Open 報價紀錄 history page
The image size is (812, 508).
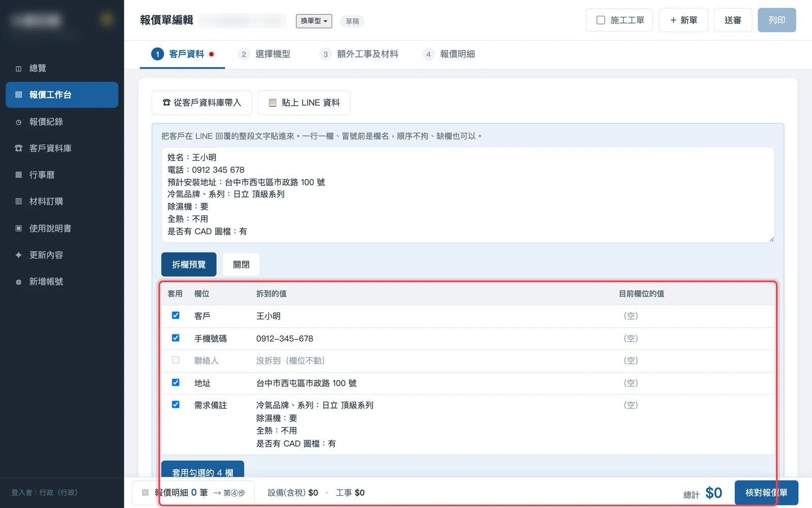(62, 122)
